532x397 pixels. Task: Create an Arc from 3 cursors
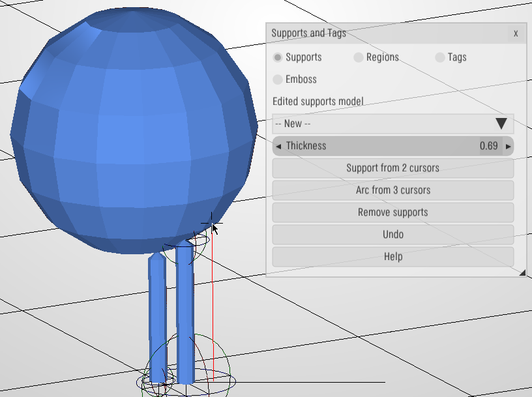(x=393, y=190)
